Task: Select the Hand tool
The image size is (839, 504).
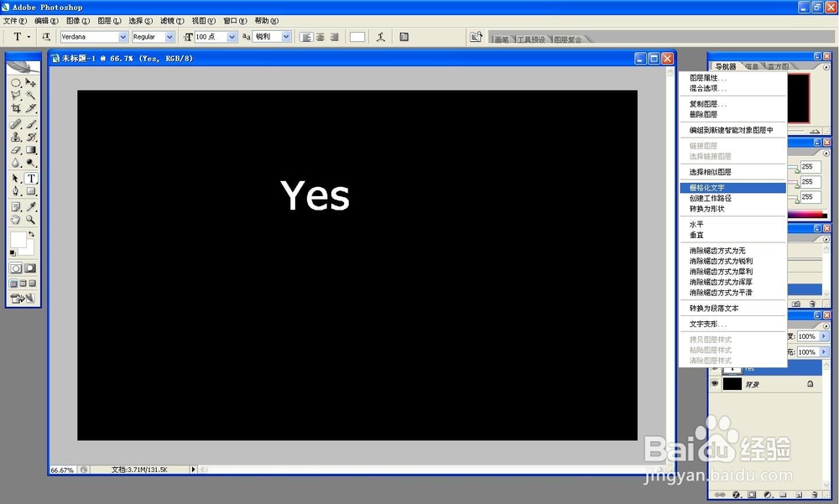Action: pos(15,220)
